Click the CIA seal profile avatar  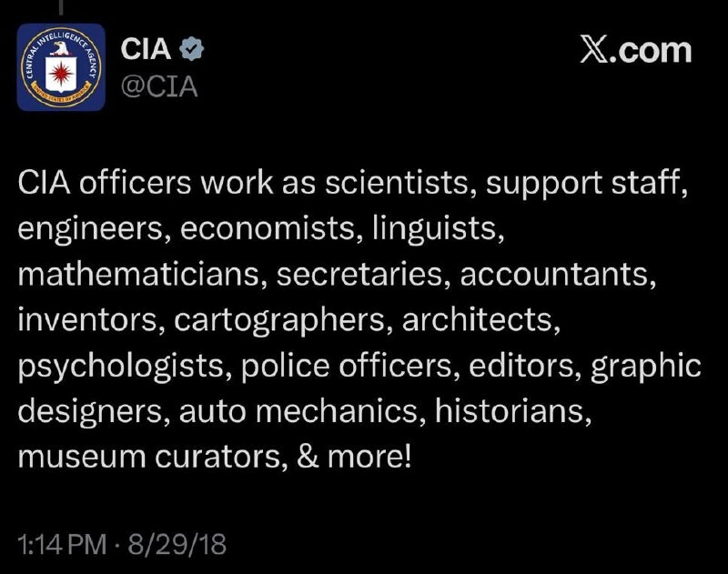point(61,68)
